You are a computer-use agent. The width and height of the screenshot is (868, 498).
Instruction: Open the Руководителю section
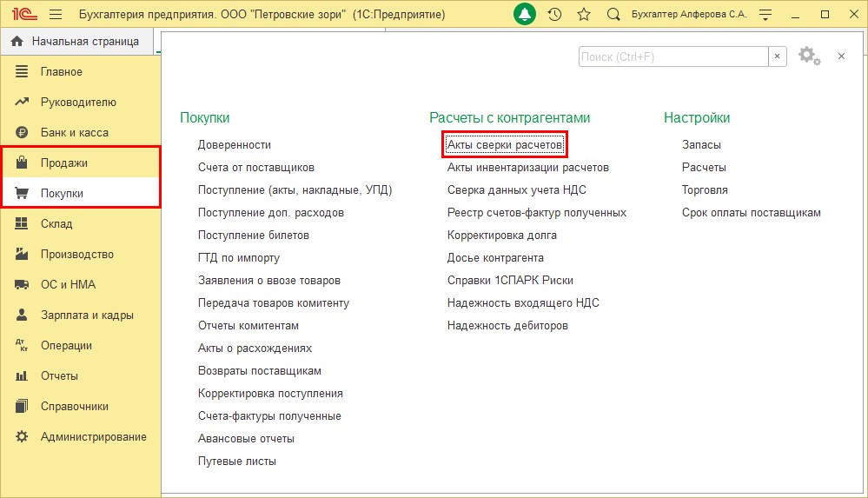point(81,102)
